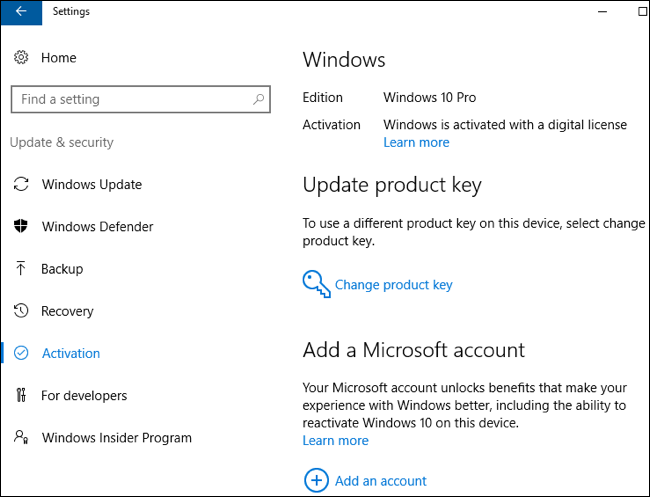Click the Windows Insider Program person icon

[21, 437]
